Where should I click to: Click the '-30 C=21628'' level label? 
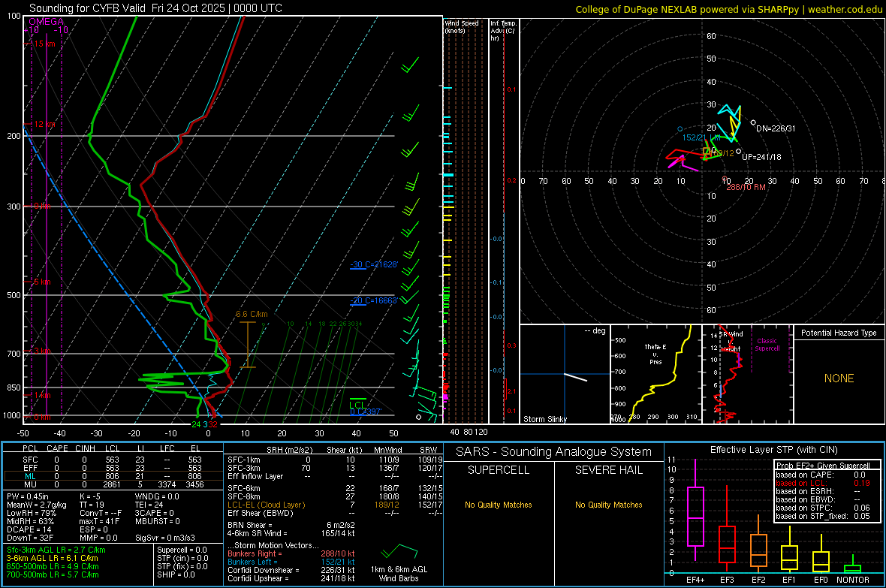(x=374, y=264)
